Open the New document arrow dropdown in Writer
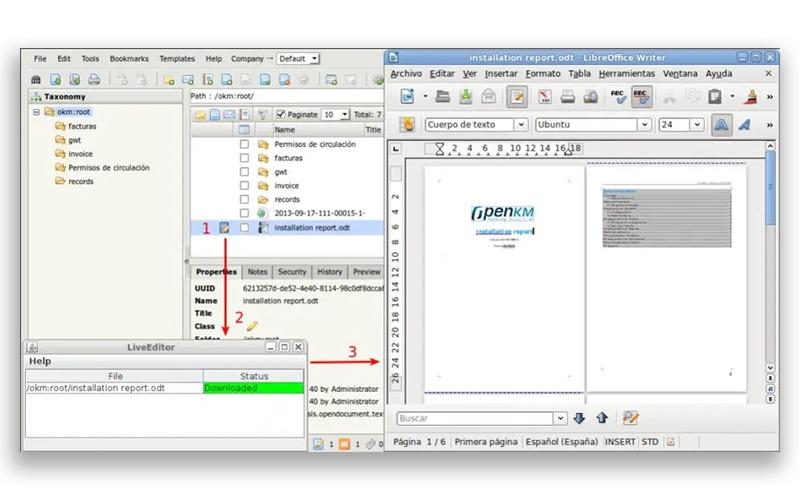800x500 pixels. [x=424, y=96]
